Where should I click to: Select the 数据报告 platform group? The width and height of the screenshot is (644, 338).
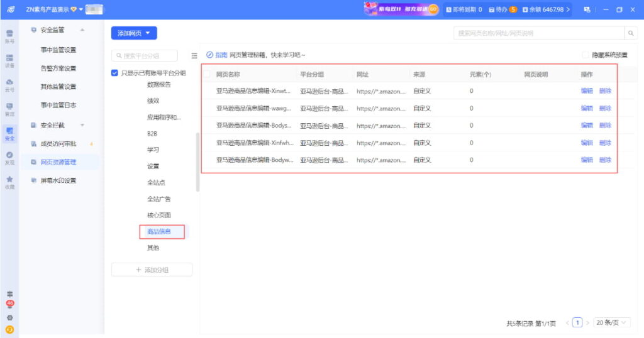pos(158,84)
